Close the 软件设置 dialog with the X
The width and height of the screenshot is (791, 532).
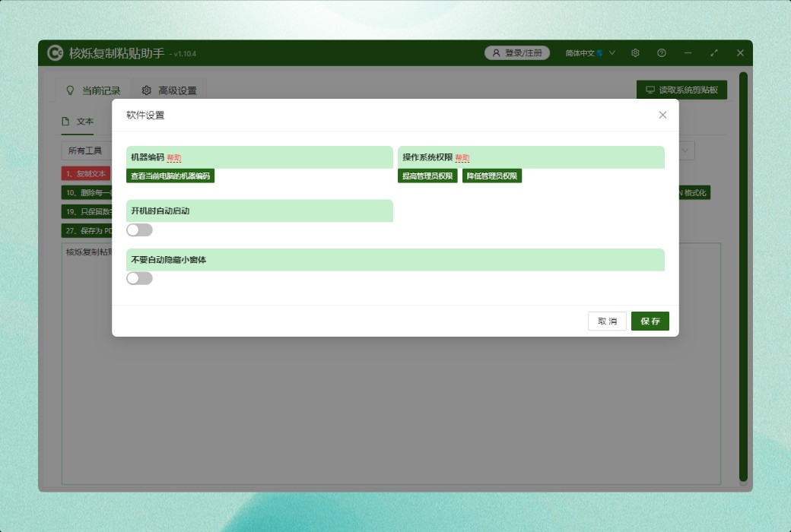(662, 115)
